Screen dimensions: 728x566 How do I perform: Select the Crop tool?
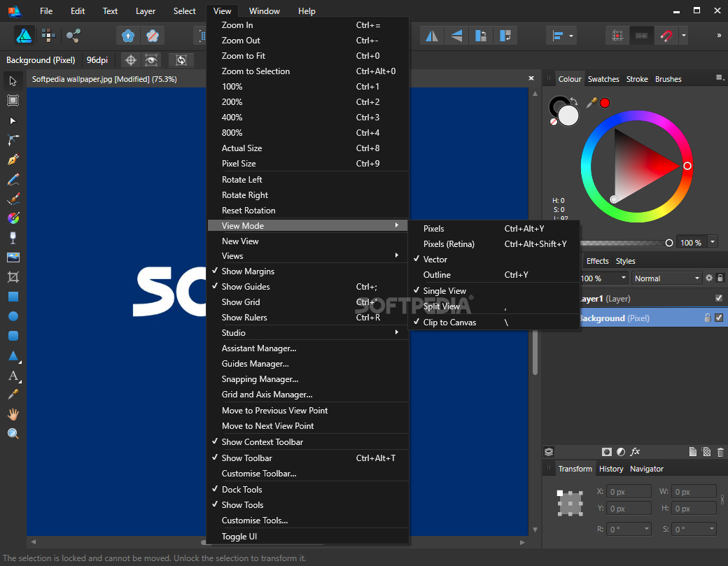tap(13, 278)
